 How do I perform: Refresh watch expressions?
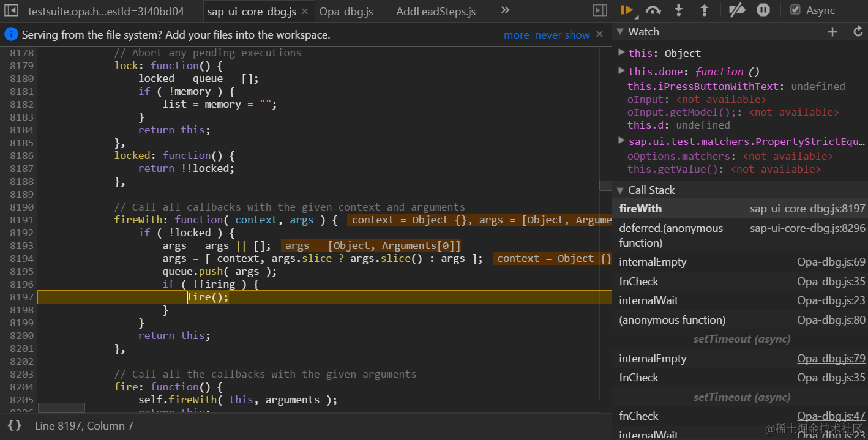[x=858, y=32]
